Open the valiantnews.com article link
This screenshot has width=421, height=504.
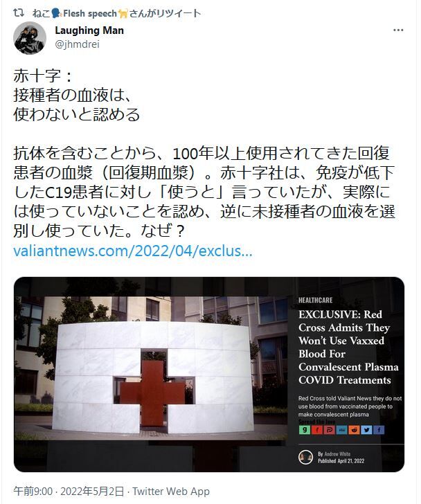[x=133, y=251]
